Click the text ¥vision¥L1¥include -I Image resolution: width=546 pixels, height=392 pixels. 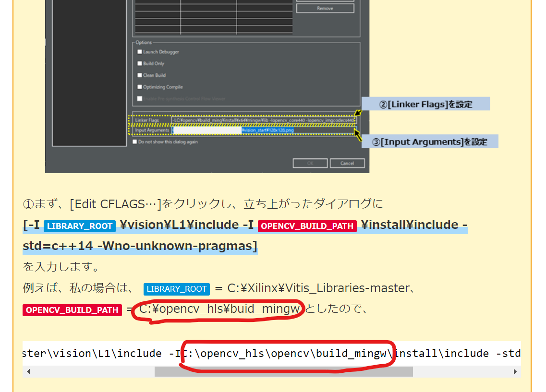187,225
